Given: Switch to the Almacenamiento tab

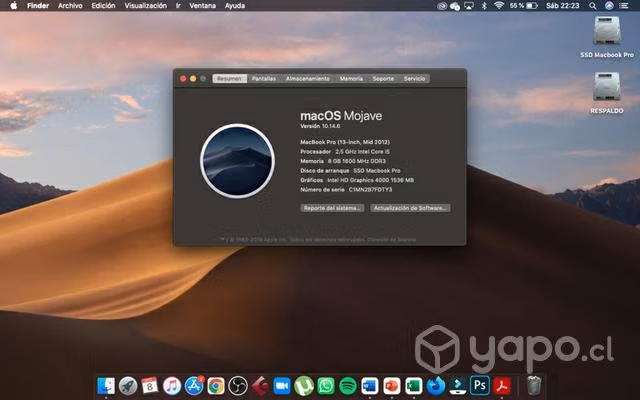Looking at the screenshot, I should [308, 78].
